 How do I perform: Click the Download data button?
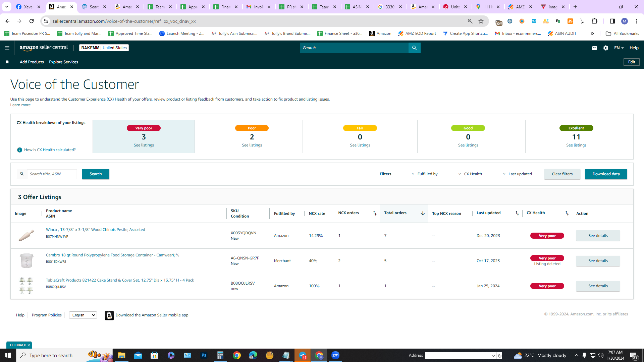click(606, 174)
